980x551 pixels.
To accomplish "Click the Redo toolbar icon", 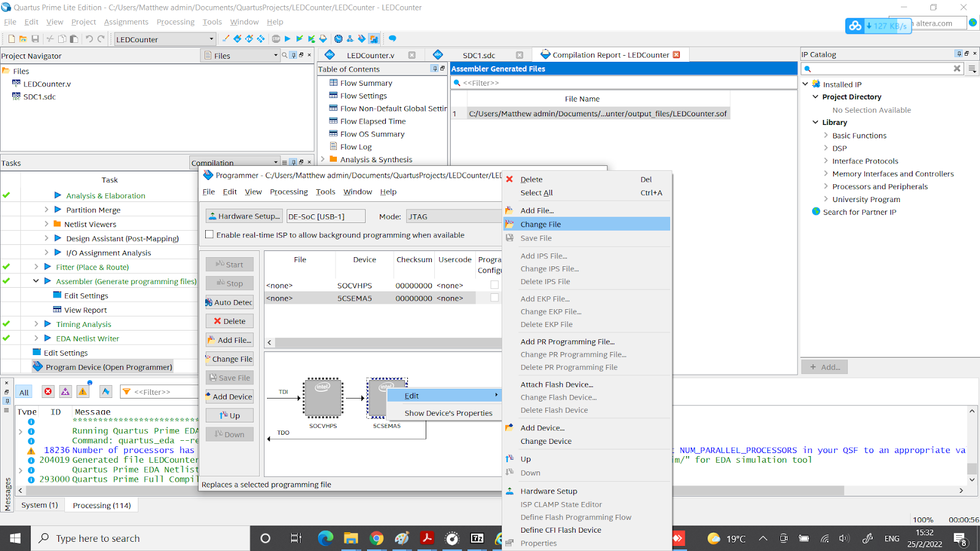I will click(x=101, y=39).
